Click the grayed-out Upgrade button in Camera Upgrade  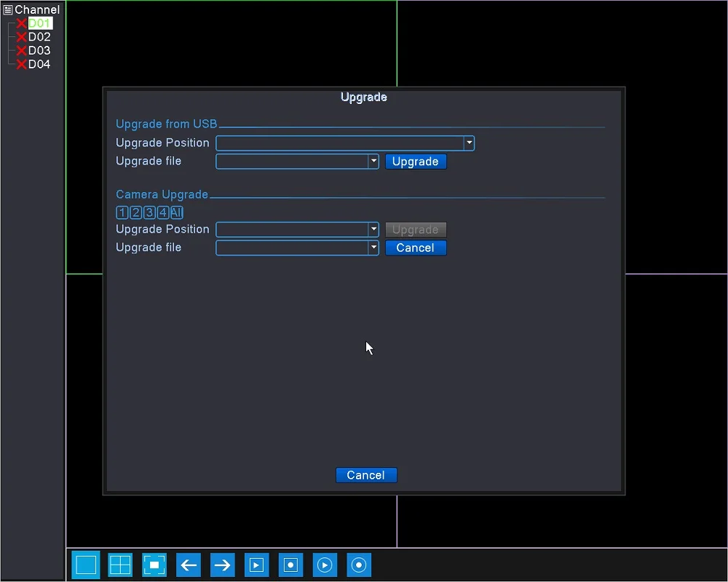(x=416, y=229)
